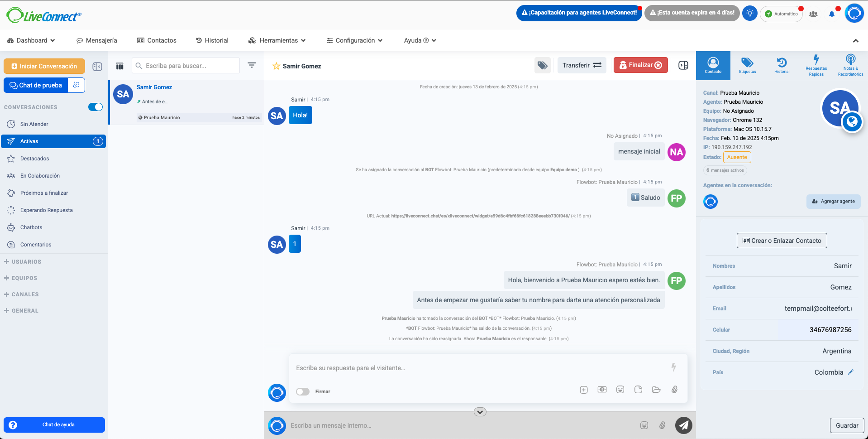Expand the Herramientas dropdown menu

click(277, 40)
